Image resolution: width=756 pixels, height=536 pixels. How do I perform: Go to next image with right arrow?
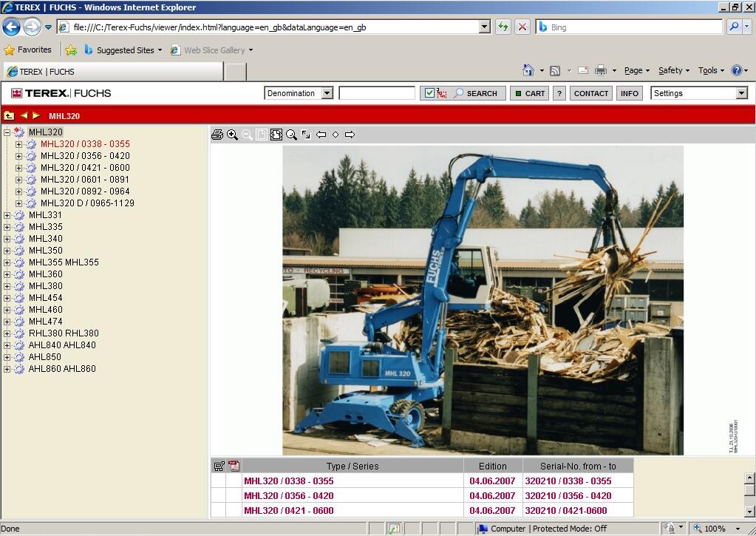(350, 135)
